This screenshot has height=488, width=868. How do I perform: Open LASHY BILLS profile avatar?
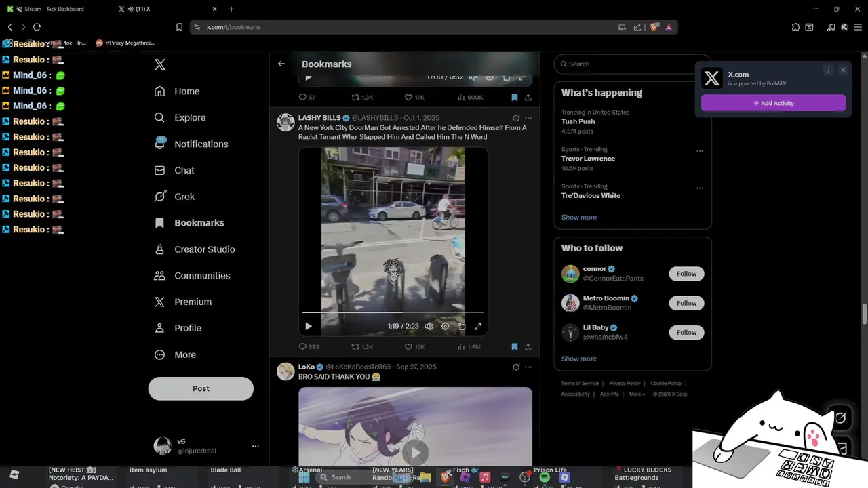(285, 122)
